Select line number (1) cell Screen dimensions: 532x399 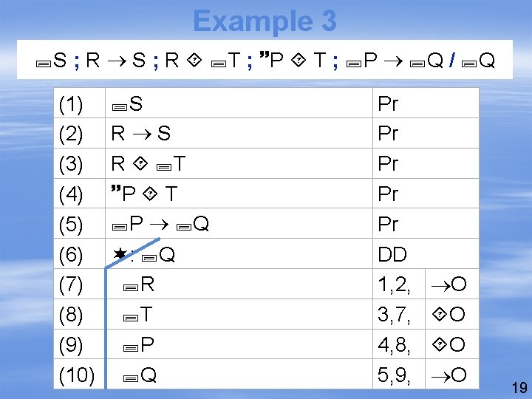[x=79, y=103]
